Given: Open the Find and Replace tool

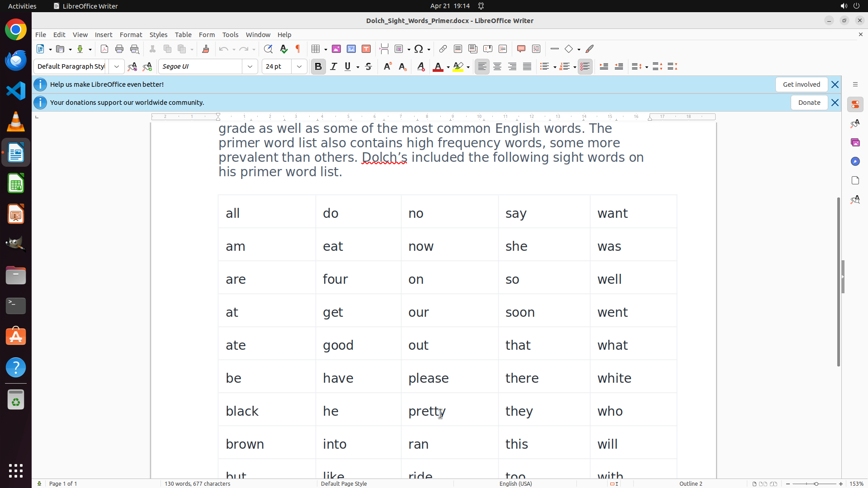Looking at the screenshot, I should click(268, 49).
